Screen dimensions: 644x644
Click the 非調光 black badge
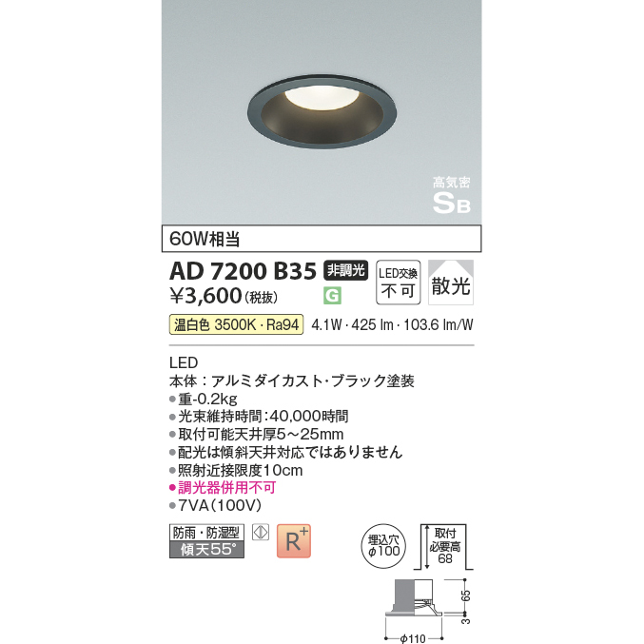(x=346, y=270)
